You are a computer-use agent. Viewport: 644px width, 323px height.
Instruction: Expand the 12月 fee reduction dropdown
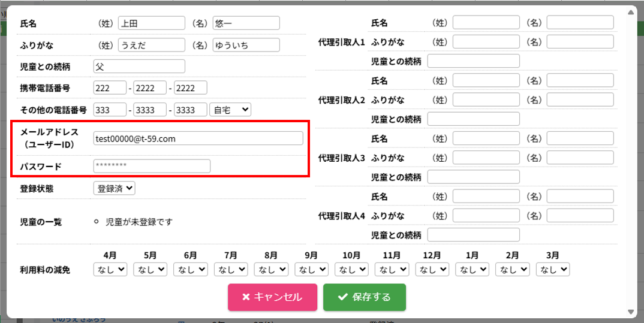(x=432, y=270)
